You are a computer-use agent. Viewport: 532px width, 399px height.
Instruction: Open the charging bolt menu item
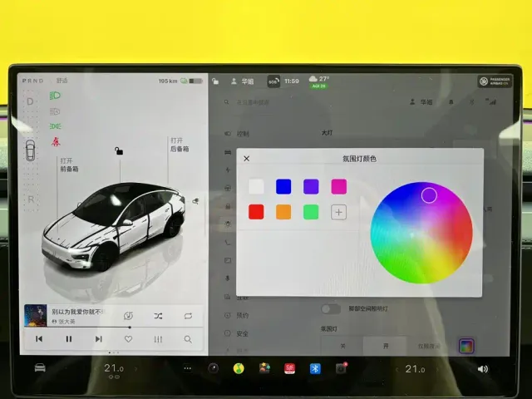point(228,170)
